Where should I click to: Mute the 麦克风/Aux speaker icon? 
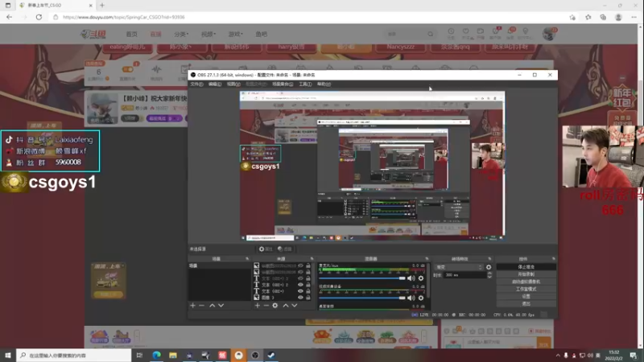tap(411, 278)
